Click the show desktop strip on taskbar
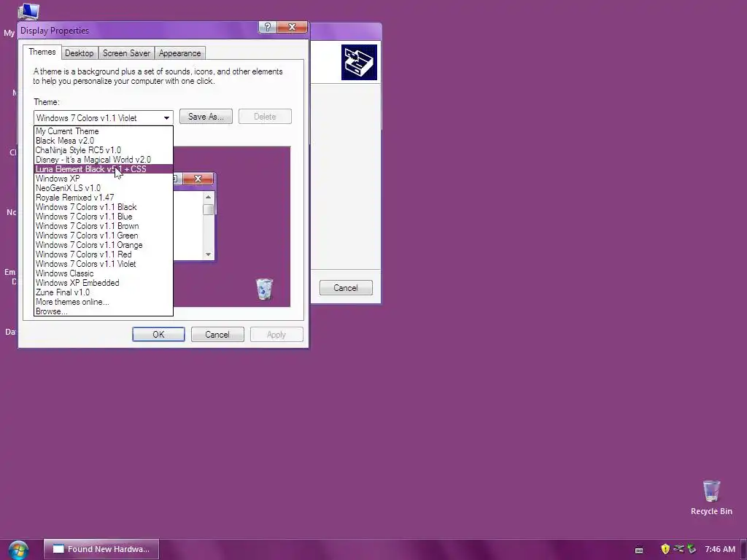747x560 pixels. pos(743,550)
